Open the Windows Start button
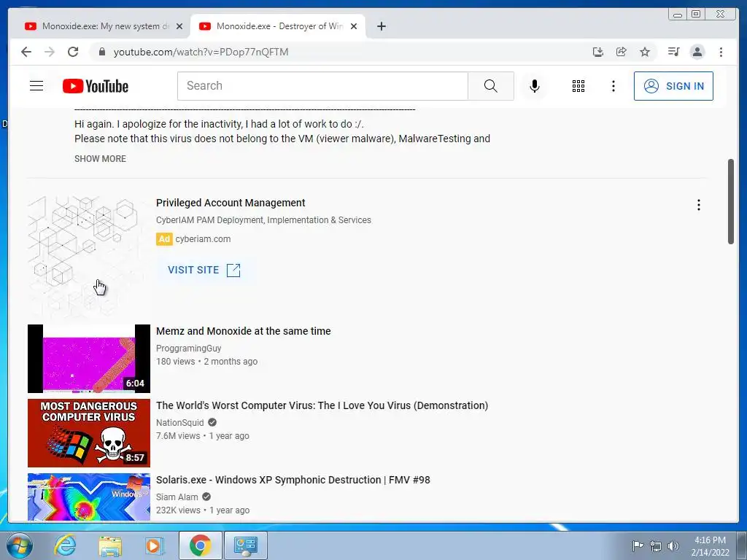The width and height of the screenshot is (747, 560). (20, 545)
